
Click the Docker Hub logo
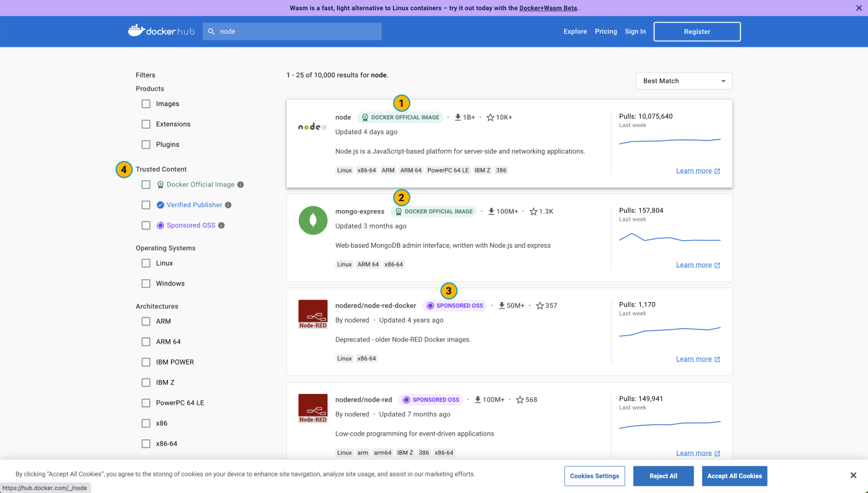click(161, 31)
